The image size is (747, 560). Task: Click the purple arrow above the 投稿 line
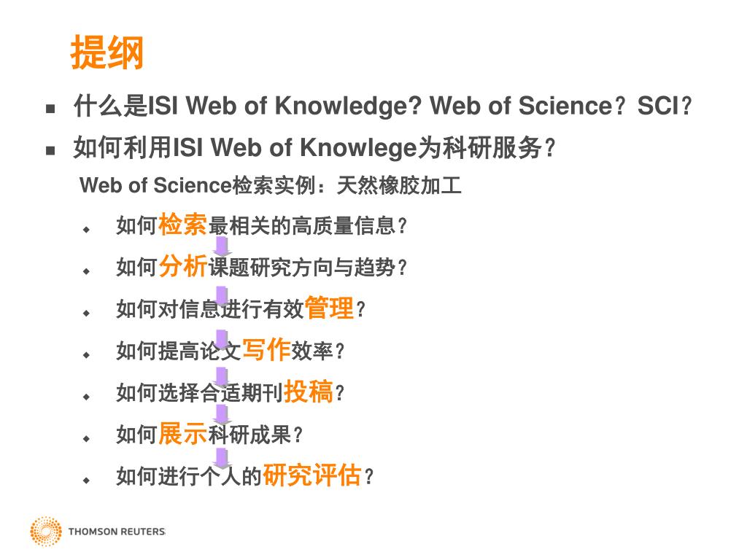(222, 377)
